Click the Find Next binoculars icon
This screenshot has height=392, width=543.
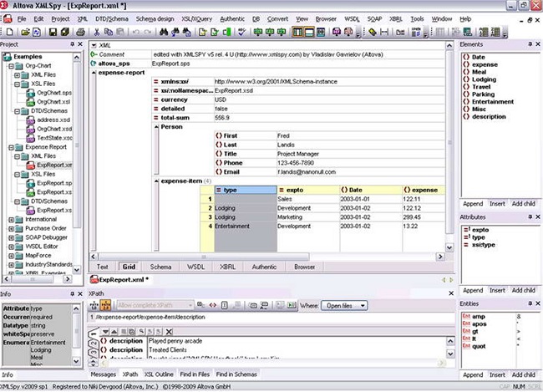(x=175, y=33)
